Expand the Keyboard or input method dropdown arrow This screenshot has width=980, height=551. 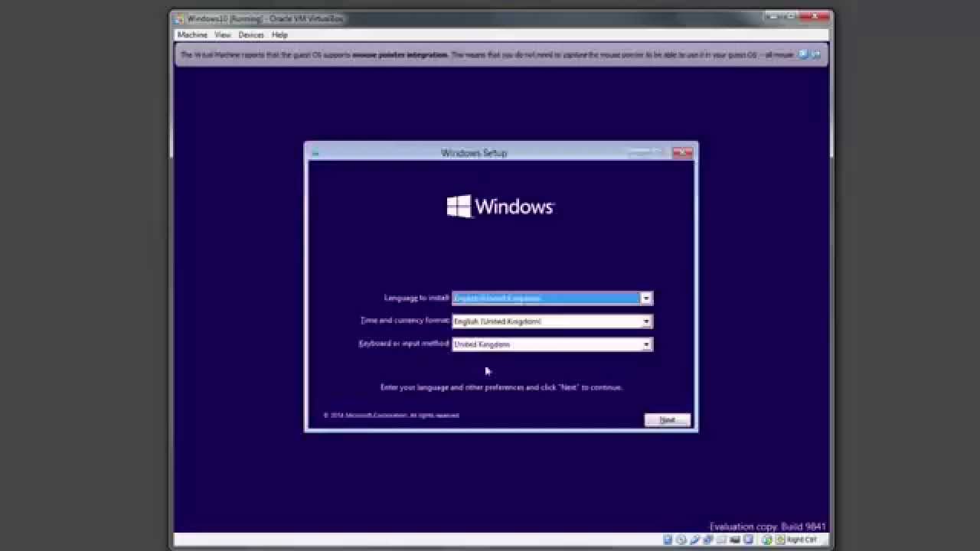[x=646, y=344]
